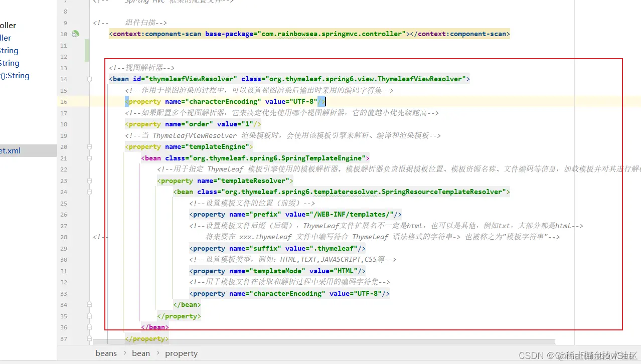This screenshot has height=364, width=641.
Task: Collapse the templateResolver property at line 23
Action: (90, 181)
